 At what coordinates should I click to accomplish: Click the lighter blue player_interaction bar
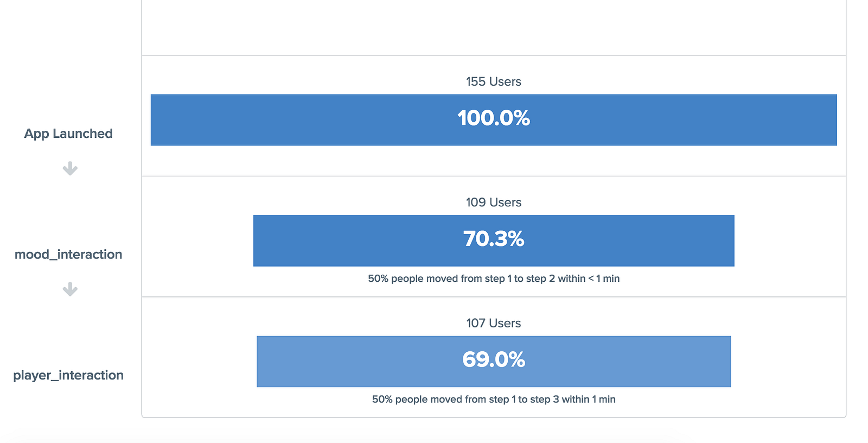tap(353, 362)
